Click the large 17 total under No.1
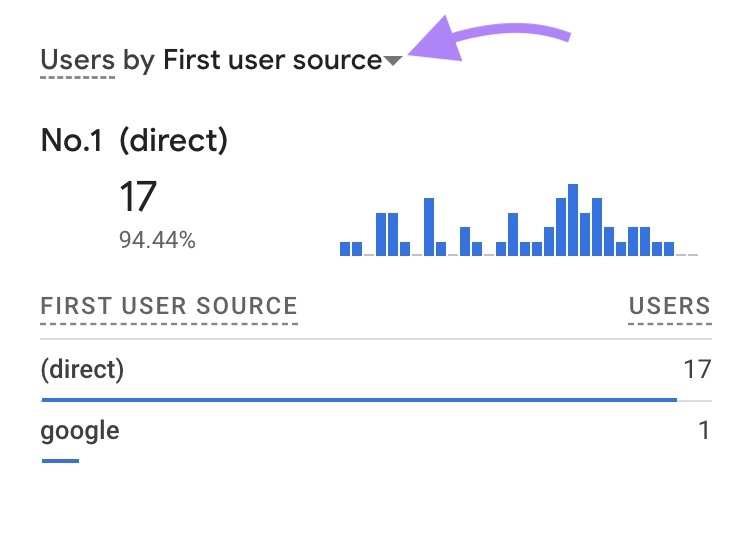 (138, 197)
